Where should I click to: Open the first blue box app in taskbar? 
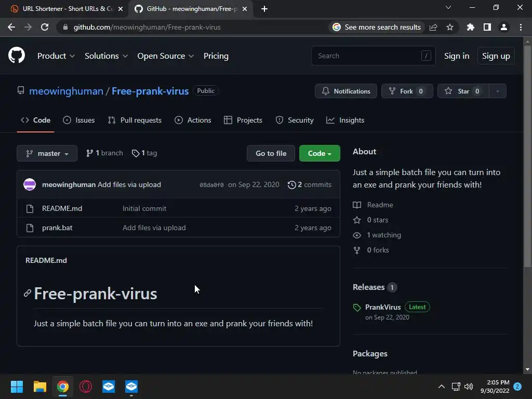tap(109, 387)
